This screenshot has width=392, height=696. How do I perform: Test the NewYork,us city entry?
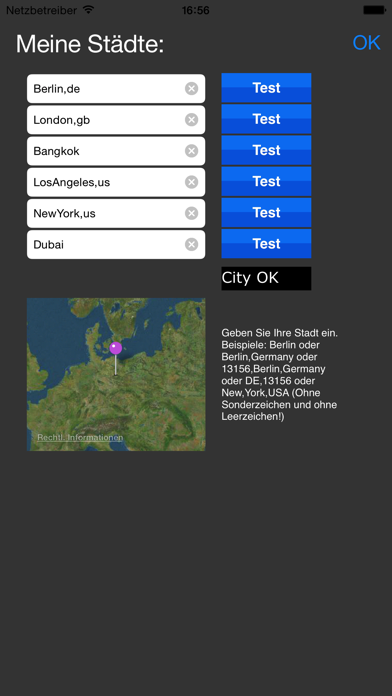point(266,212)
